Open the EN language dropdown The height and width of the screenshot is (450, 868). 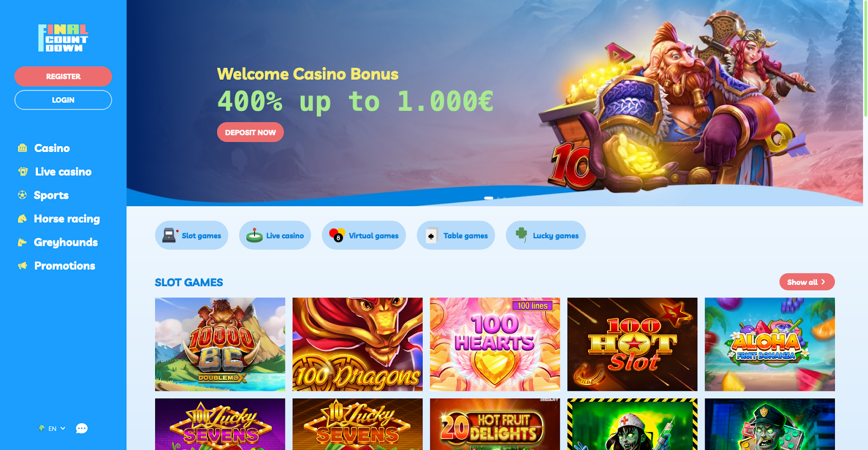tap(52, 428)
